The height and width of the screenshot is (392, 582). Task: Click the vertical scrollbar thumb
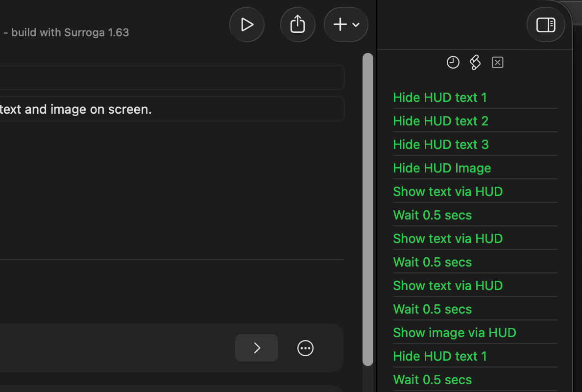(367, 209)
